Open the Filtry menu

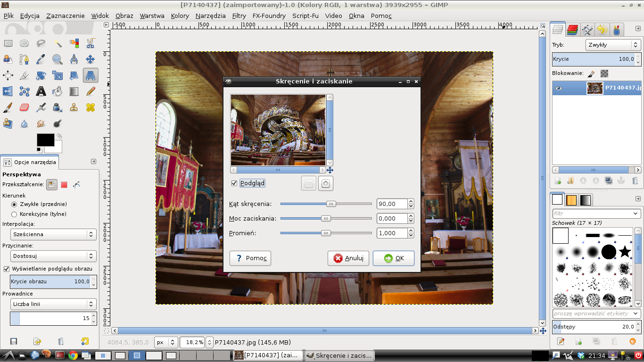(x=239, y=16)
